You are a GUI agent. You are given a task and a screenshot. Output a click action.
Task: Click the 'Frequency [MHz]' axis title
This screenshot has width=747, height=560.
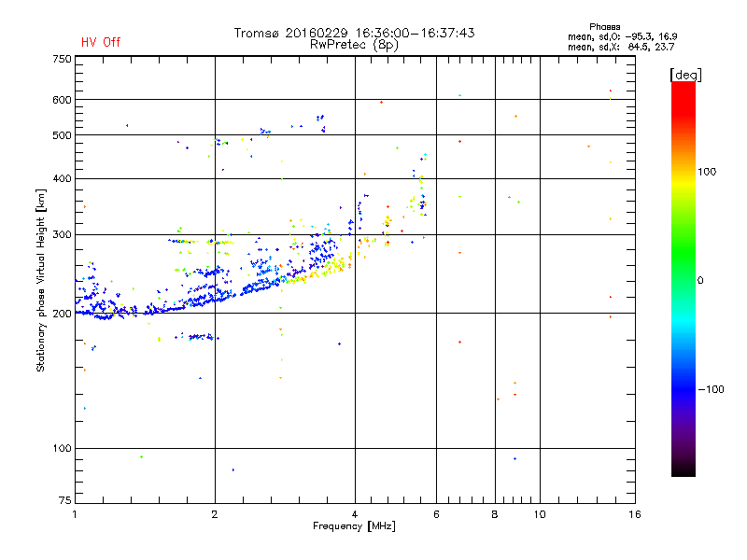pos(354,526)
